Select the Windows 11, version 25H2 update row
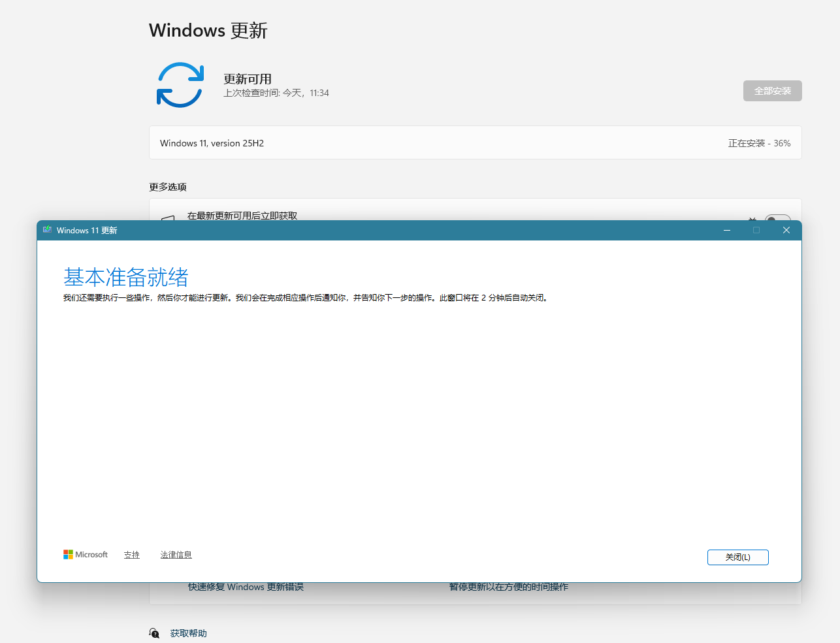Image resolution: width=840 pixels, height=643 pixels. coord(475,143)
